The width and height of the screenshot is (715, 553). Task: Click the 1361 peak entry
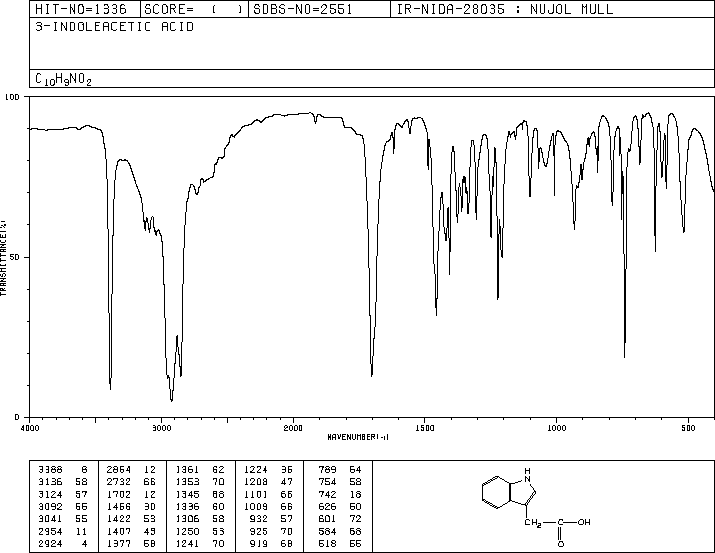coord(200,470)
